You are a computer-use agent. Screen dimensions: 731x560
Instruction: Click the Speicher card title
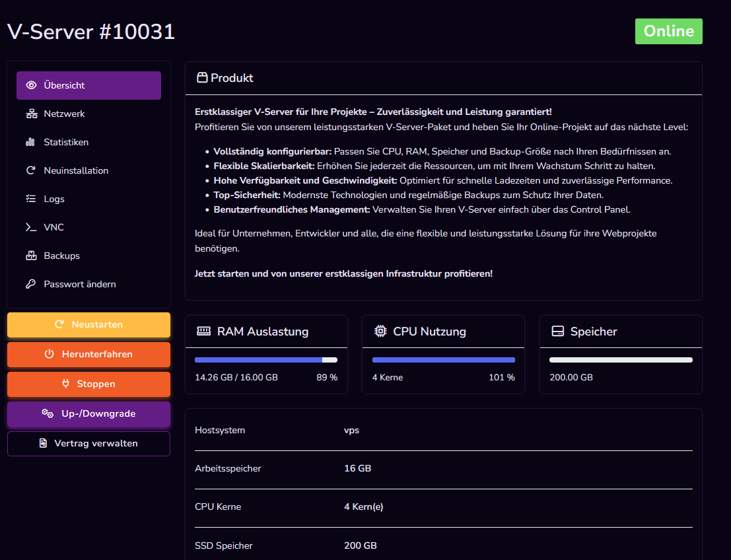(594, 332)
